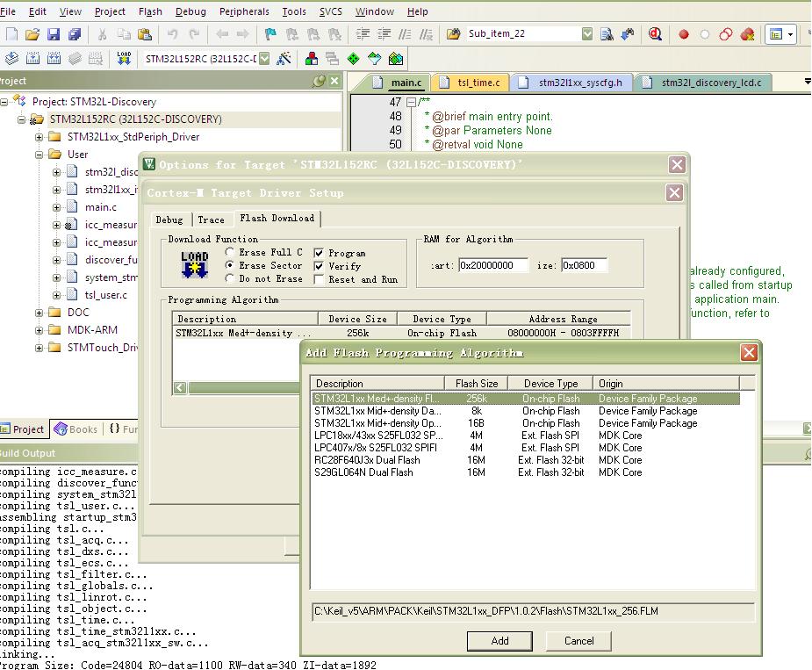812x670 pixels.
Task: Disable all breakpoints with the red circles icon
Action: (x=726, y=34)
